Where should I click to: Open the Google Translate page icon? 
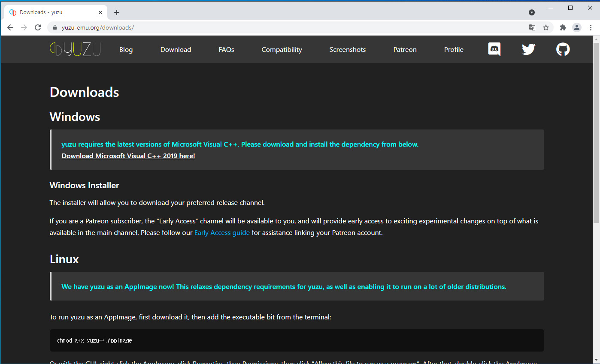coord(532,27)
